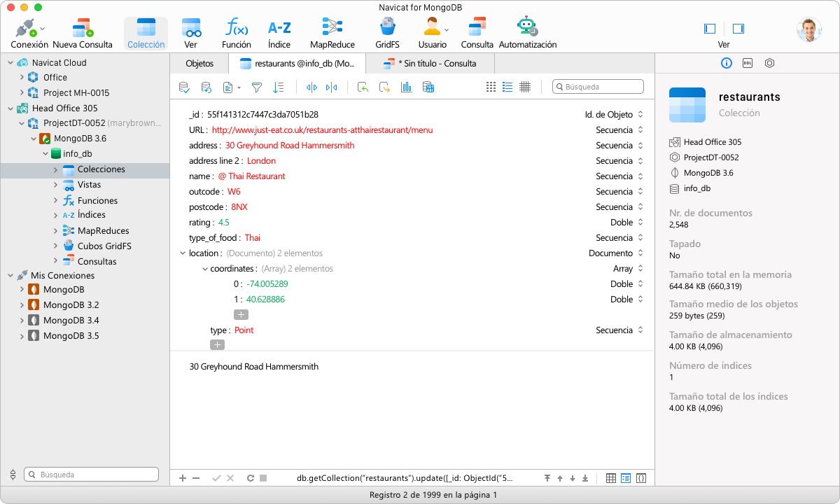Open the Automatización tool
The height and width of the screenshot is (504, 840).
pos(527,33)
